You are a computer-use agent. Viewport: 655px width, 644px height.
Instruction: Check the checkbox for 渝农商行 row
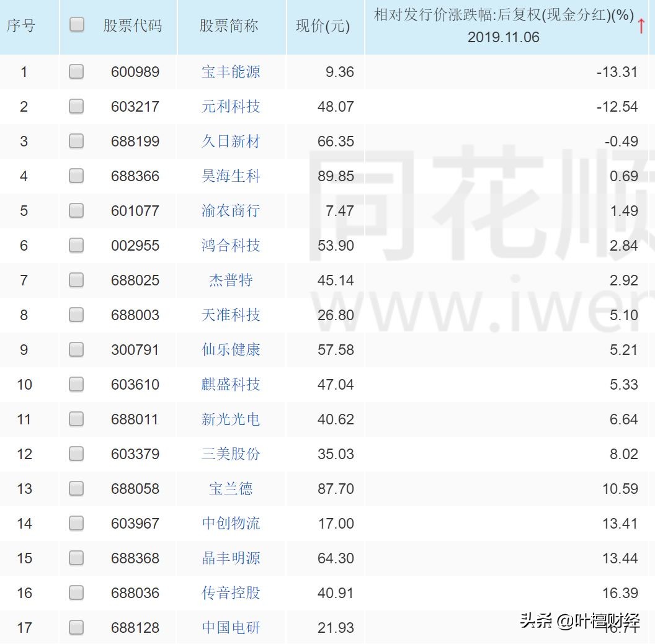[76, 210]
